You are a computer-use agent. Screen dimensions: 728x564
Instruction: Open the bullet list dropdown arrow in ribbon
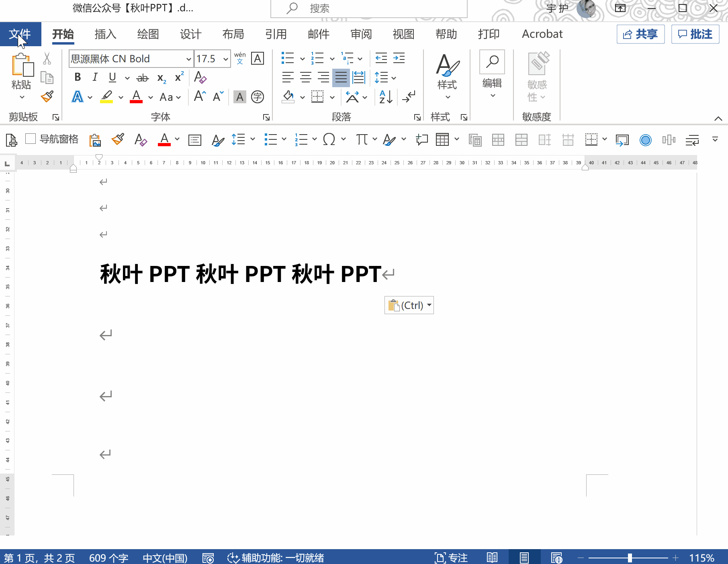(x=303, y=59)
